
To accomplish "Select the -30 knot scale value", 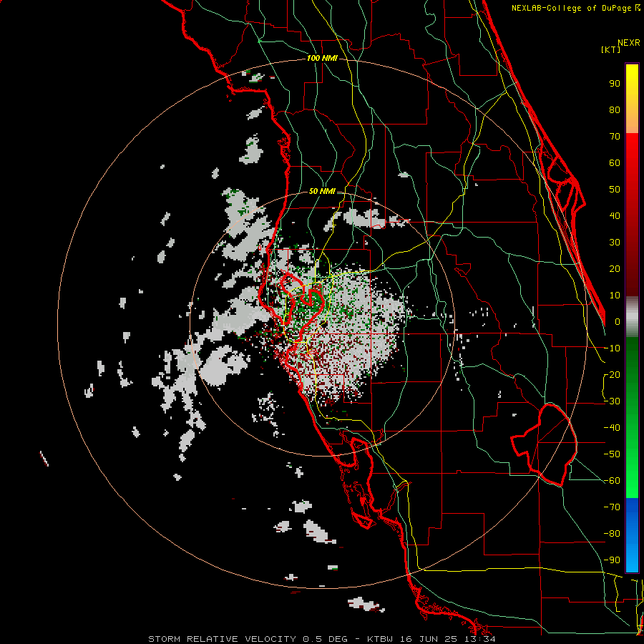I will (x=612, y=401).
